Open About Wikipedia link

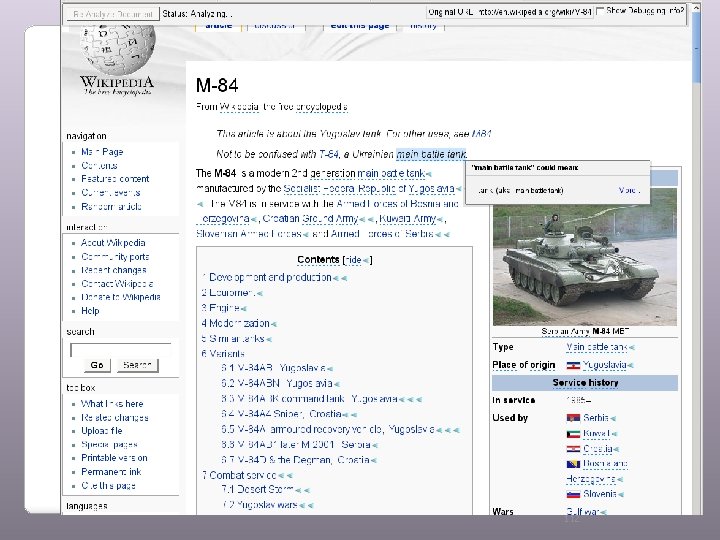pos(113,243)
